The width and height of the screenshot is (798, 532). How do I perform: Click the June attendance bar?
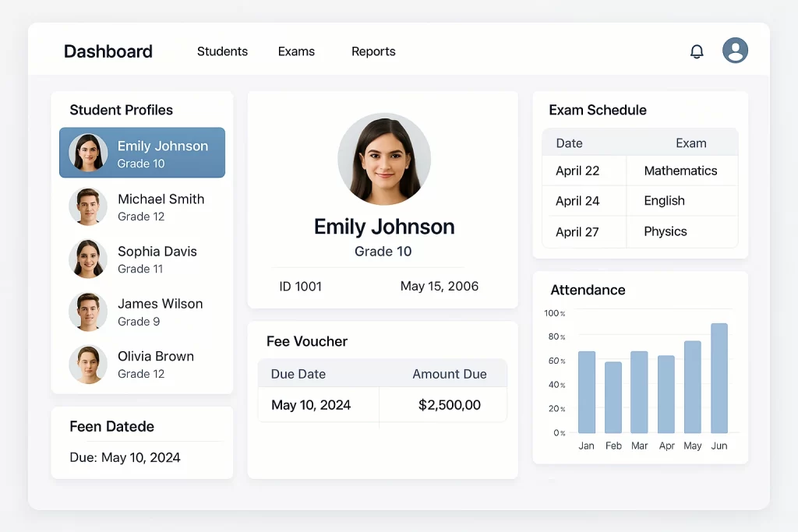(719, 378)
